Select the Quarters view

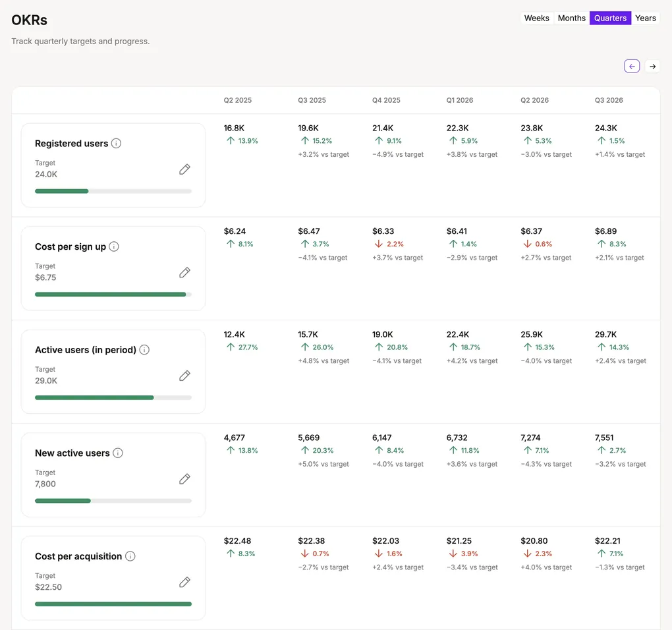click(610, 18)
